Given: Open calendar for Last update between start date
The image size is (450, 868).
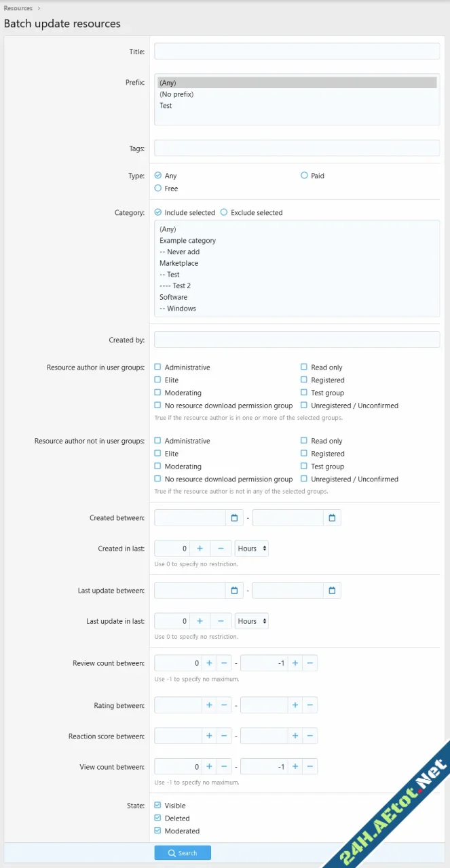Looking at the screenshot, I should point(234,591).
